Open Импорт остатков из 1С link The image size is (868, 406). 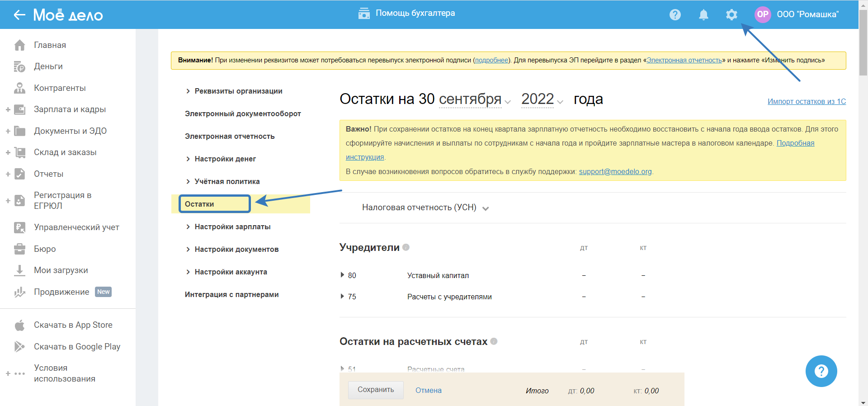[x=807, y=102]
